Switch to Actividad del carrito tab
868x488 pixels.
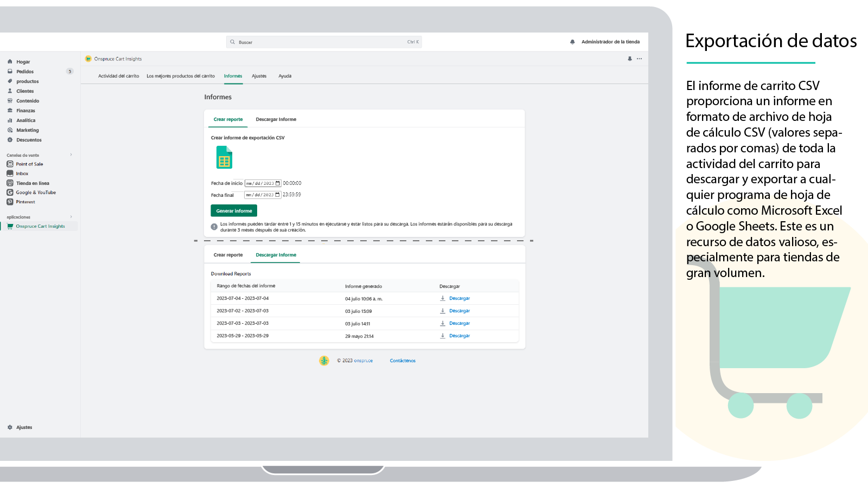point(119,76)
